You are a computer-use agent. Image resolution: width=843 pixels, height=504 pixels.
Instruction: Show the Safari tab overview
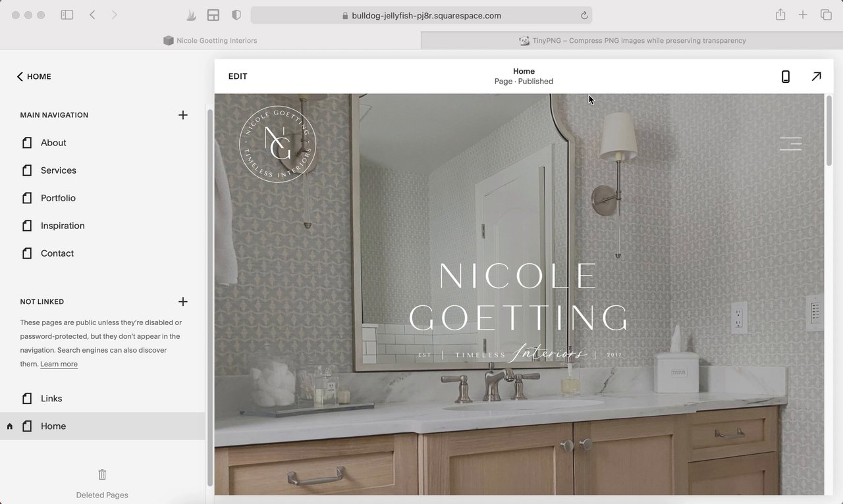point(826,15)
